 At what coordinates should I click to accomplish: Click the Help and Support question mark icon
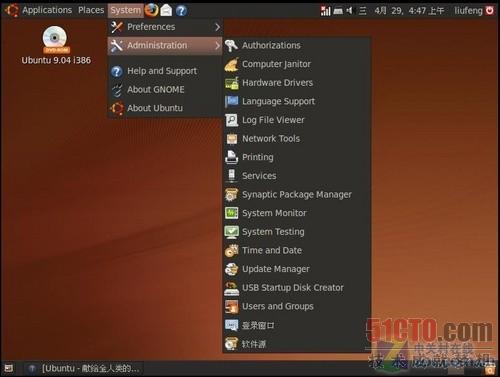[x=117, y=71]
